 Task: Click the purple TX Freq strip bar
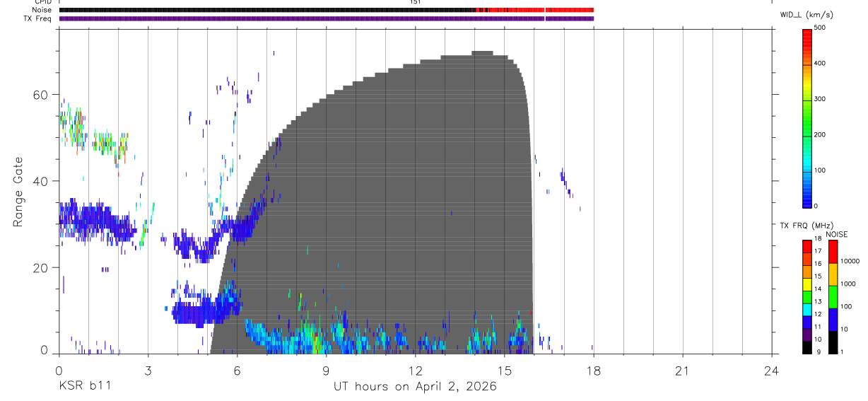(327, 18)
